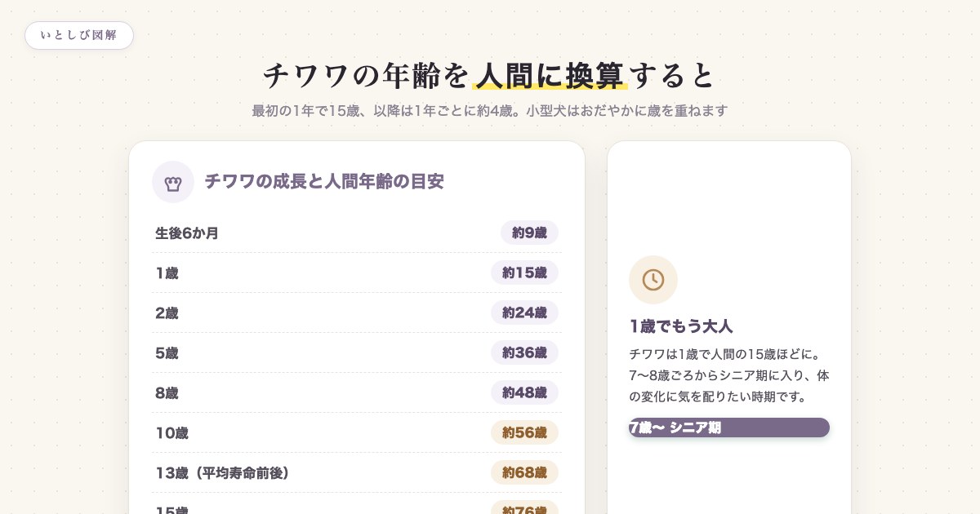980x514 pixels.
Task: Click the チワワの成長と人間年齢の目安 heading
Action: coord(324,181)
